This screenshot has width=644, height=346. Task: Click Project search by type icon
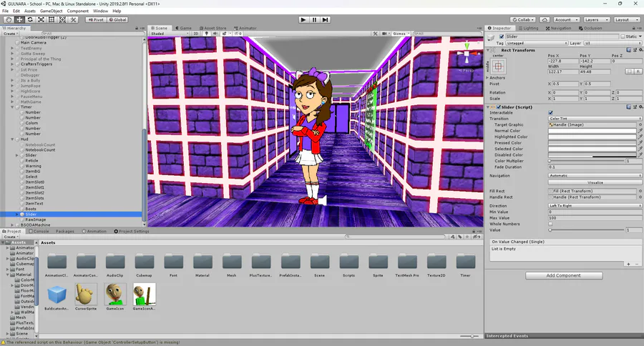pos(453,237)
